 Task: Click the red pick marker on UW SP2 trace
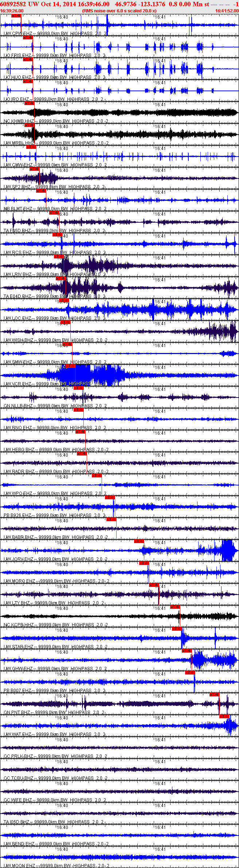(x=34, y=169)
